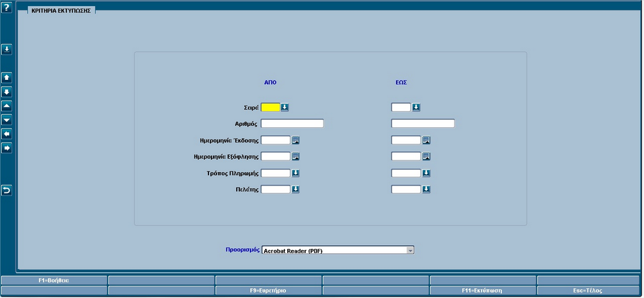The width and height of the screenshot is (644, 298).
Task: Click the right arrow sidebar icon
Action: (7, 147)
